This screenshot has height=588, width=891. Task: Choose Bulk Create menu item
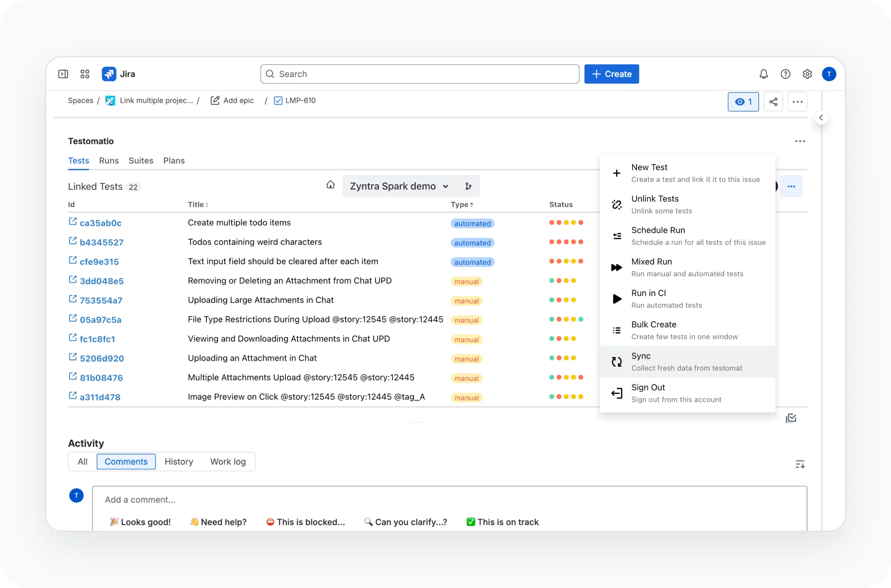[x=687, y=330]
